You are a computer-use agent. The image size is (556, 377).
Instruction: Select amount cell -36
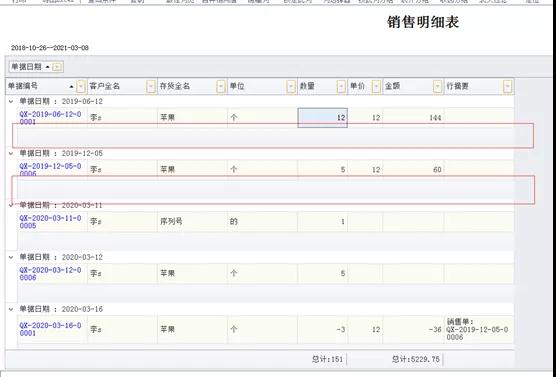(x=413, y=329)
